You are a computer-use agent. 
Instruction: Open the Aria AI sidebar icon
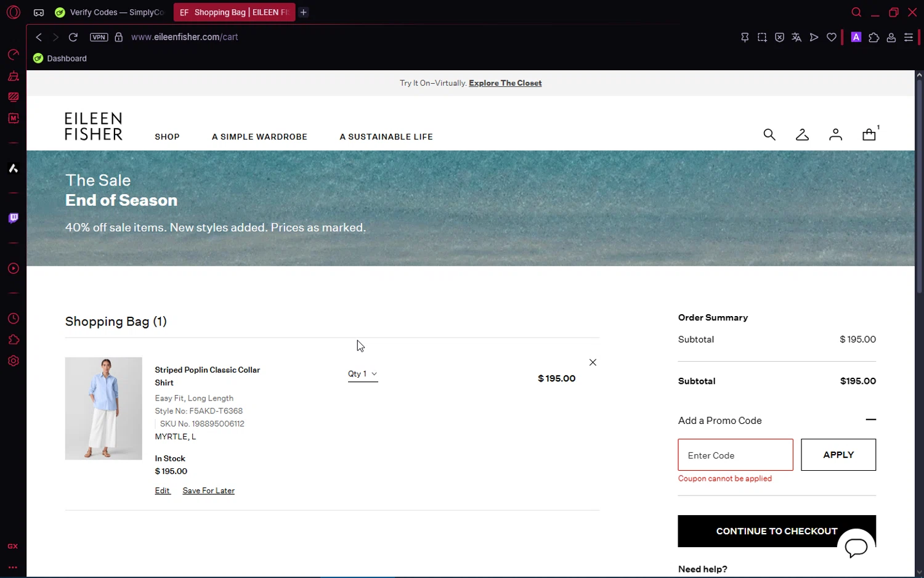pos(13,168)
